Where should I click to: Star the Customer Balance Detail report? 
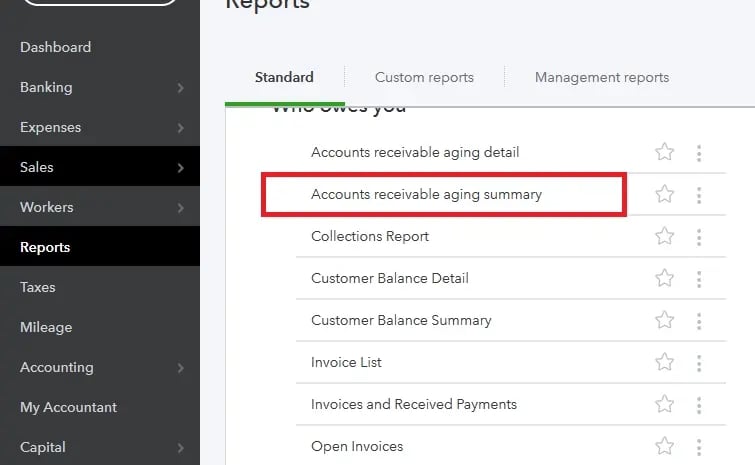click(664, 278)
